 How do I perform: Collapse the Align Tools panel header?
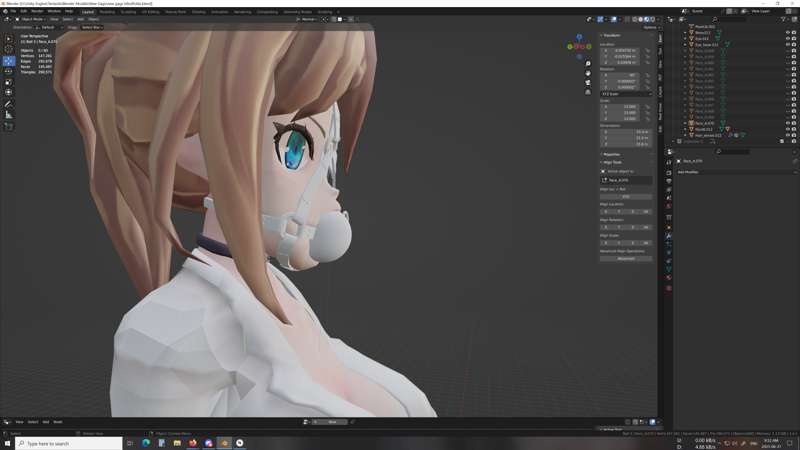[x=612, y=162]
